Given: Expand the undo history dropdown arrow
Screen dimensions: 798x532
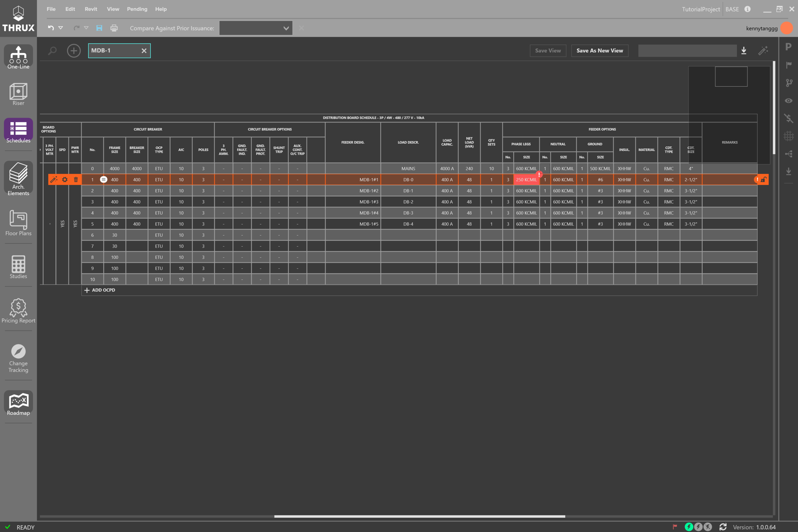Looking at the screenshot, I should pos(61,28).
